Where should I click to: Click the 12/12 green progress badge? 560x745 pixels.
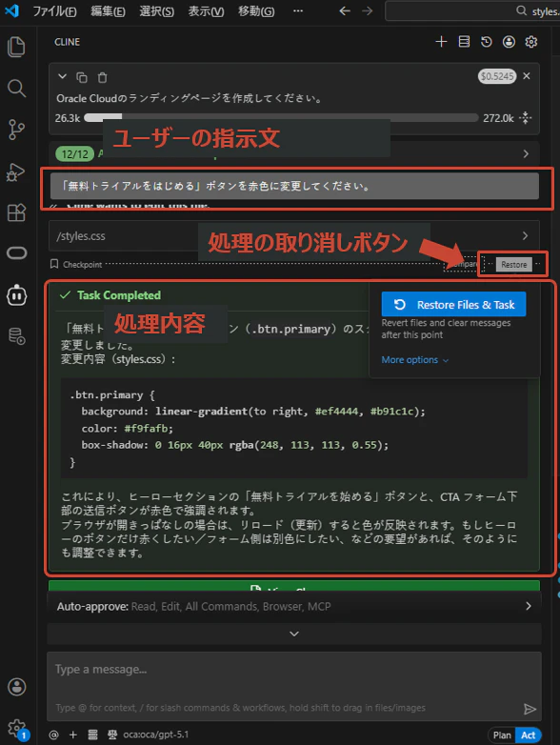(x=74, y=154)
